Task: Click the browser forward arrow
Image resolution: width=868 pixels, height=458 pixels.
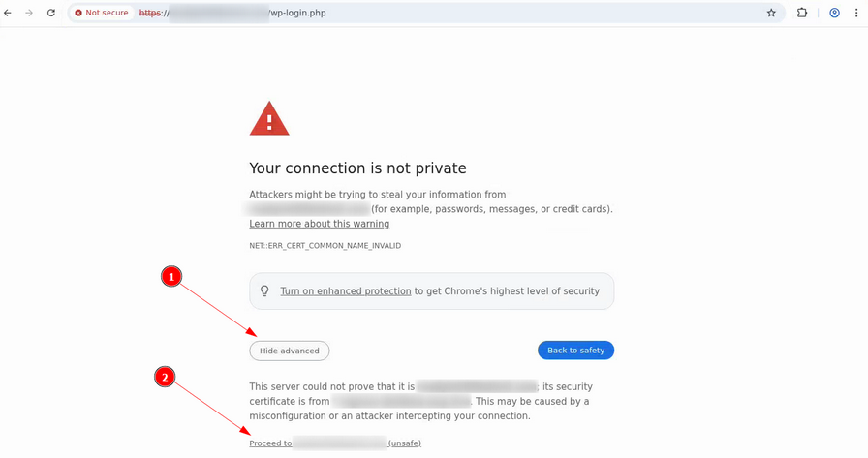Action: point(29,13)
